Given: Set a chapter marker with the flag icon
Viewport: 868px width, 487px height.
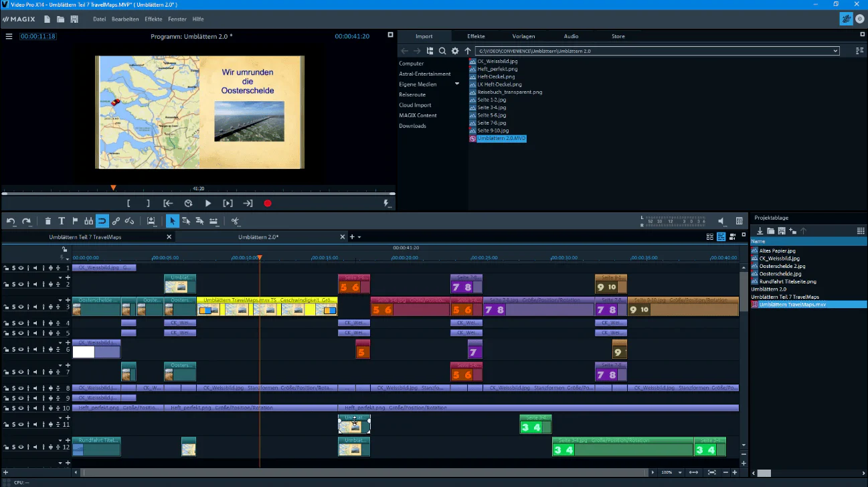Looking at the screenshot, I should click(x=75, y=221).
